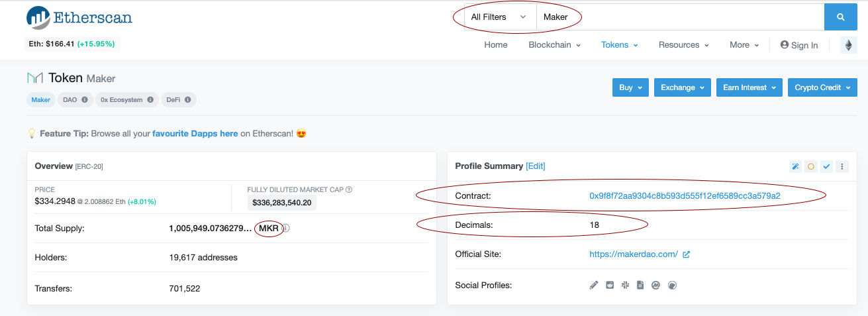The height and width of the screenshot is (316, 868).
Task: Expand the Tokens nav dropdown
Action: [x=619, y=45]
